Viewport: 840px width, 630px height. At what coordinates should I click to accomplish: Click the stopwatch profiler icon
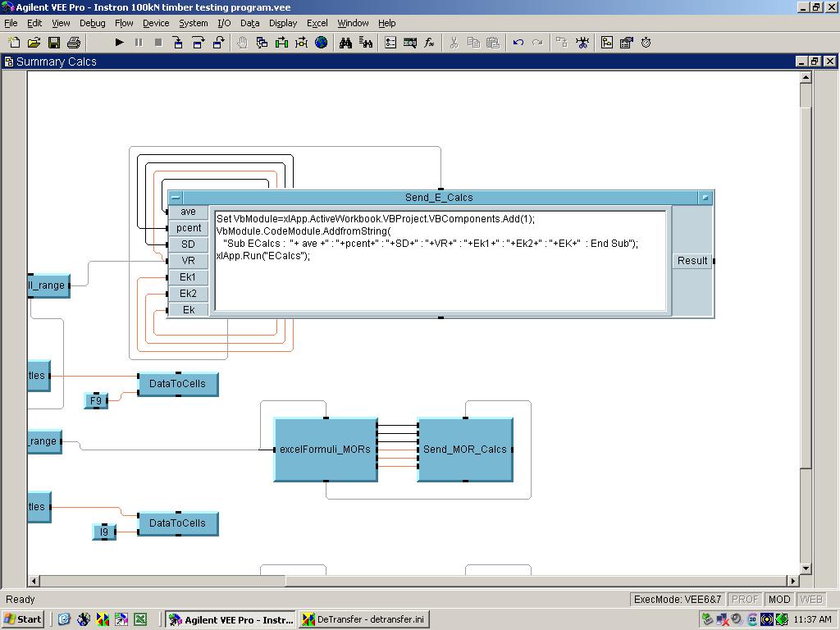click(646, 43)
